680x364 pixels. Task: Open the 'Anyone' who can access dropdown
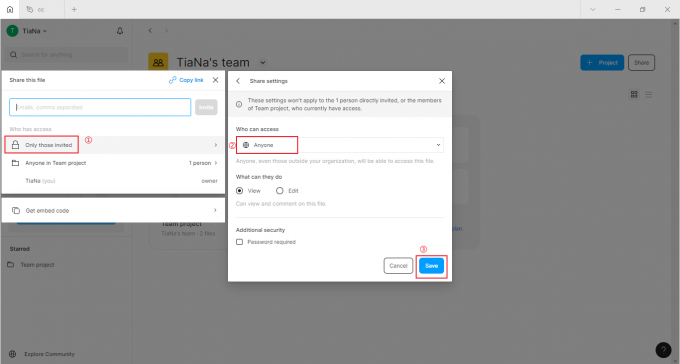340,145
